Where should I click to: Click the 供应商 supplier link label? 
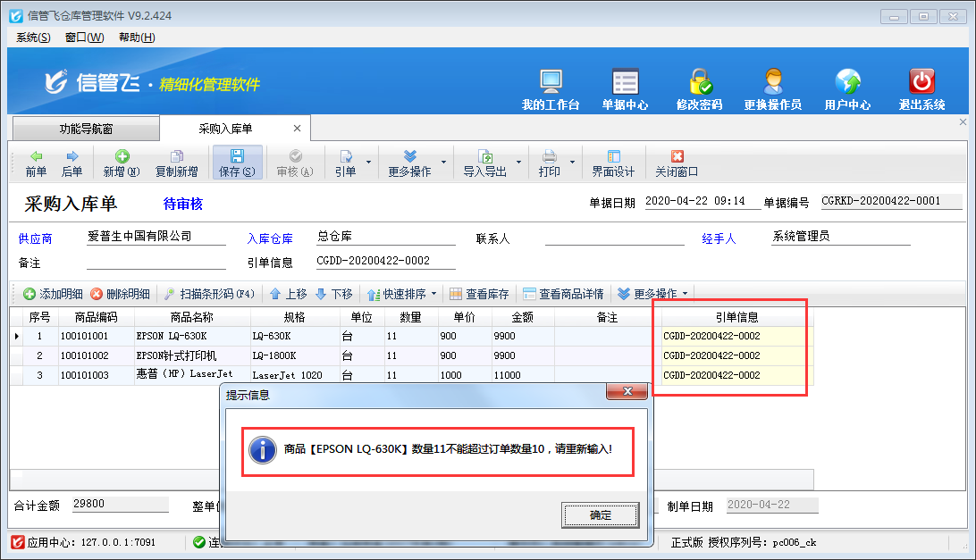[35, 238]
